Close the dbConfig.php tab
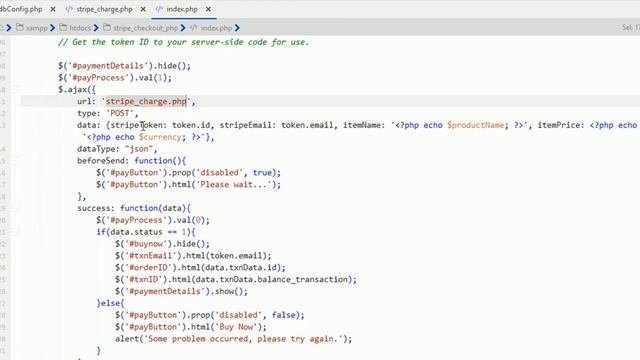 pos(53,9)
